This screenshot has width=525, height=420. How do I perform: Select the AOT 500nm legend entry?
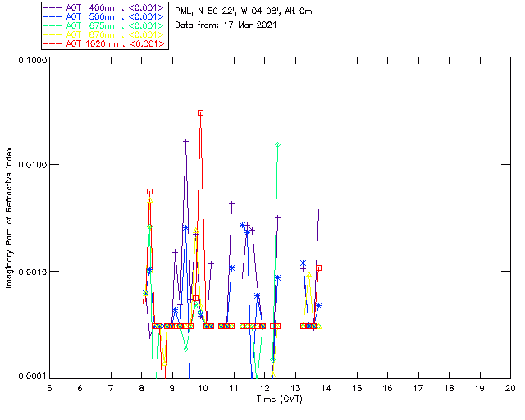103,16
